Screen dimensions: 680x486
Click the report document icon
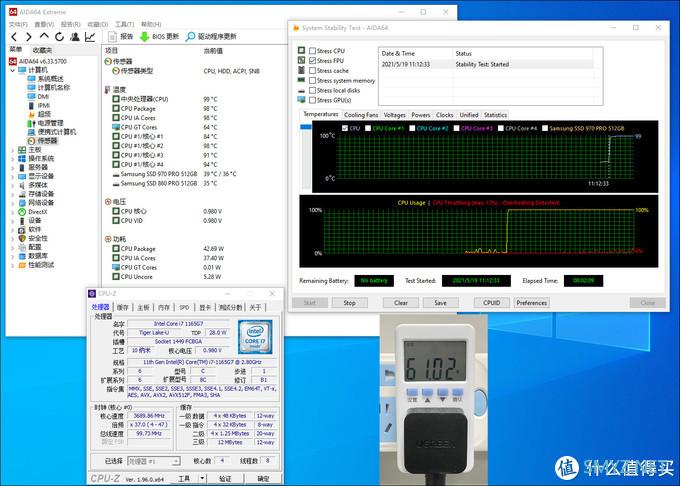pos(113,37)
